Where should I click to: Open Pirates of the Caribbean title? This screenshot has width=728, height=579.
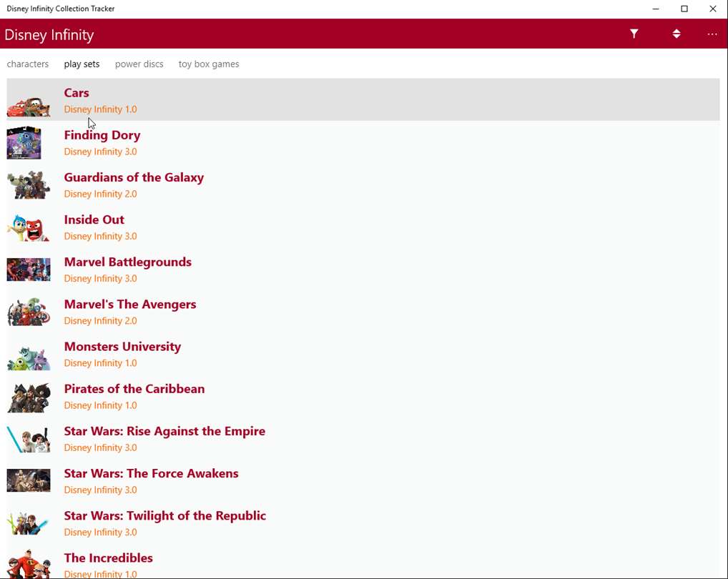coord(134,389)
